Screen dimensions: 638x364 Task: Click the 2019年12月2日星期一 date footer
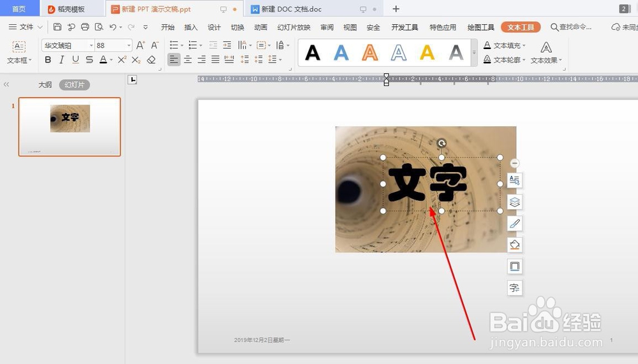(x=262, y=340)
